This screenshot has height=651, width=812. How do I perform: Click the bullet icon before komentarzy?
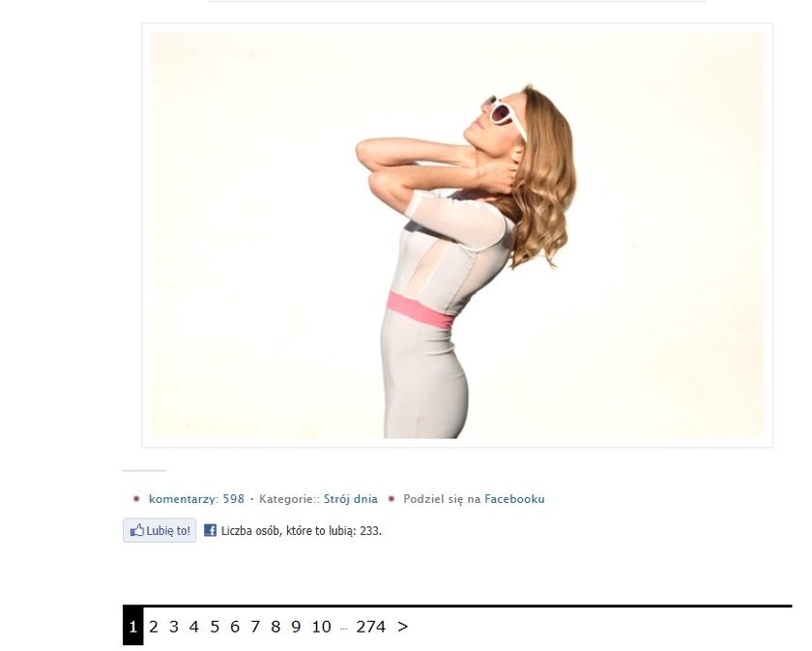coord(136,498)
